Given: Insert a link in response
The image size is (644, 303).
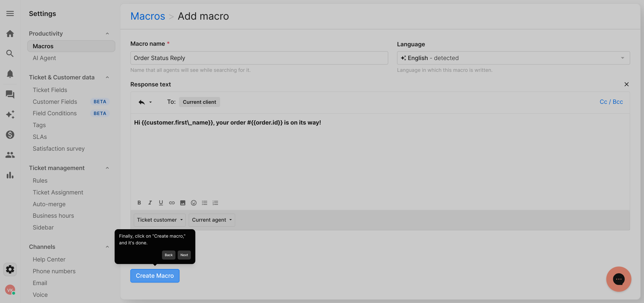Looking at the screenshot, I should pos(172,203).
